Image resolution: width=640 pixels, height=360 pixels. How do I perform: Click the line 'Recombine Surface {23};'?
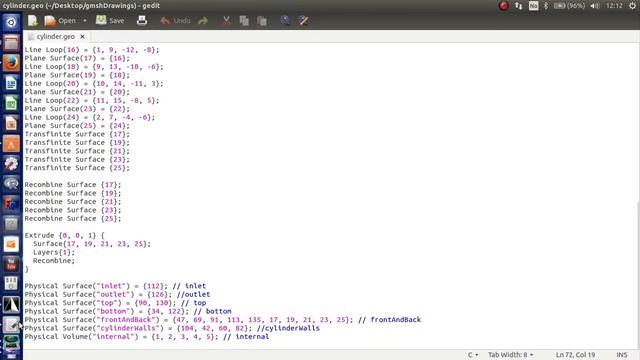[73, 210]
